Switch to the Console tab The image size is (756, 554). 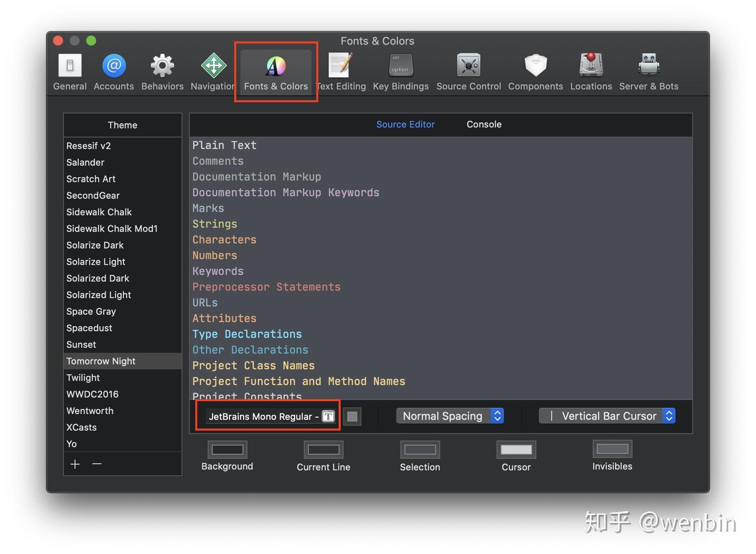pyautogui.click(x=484, y=124)
